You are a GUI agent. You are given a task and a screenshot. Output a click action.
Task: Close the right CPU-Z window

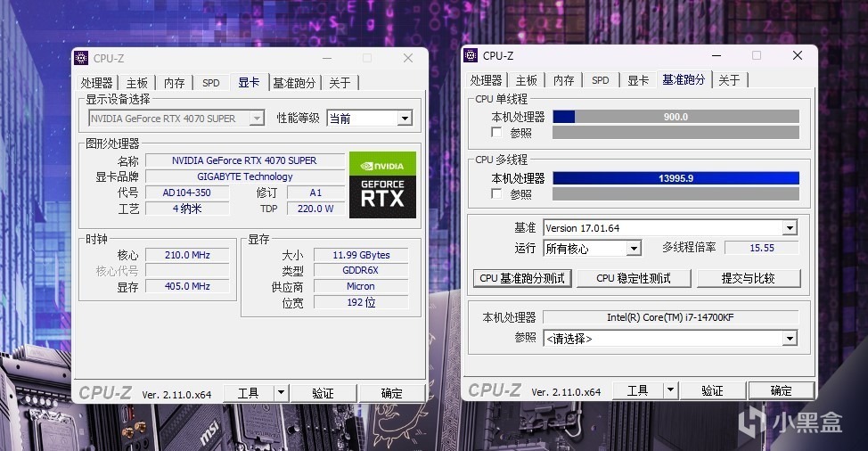pyautogui.click(x=797, y=55)
